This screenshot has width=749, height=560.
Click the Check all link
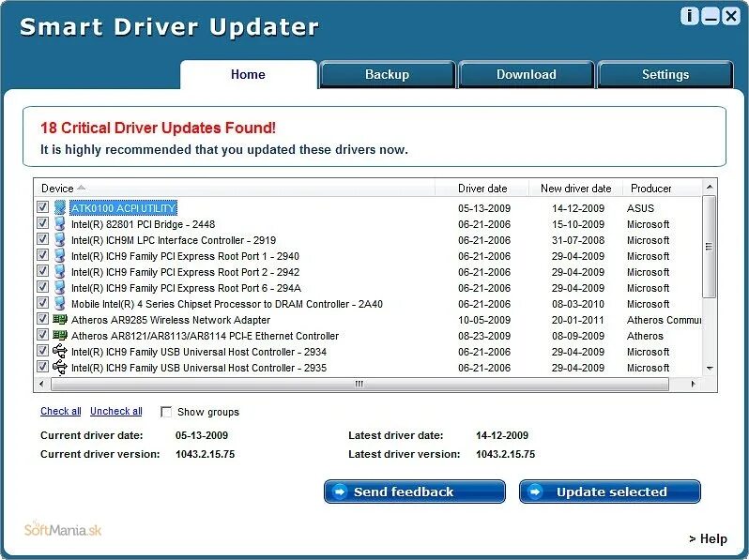coord(61,411)
